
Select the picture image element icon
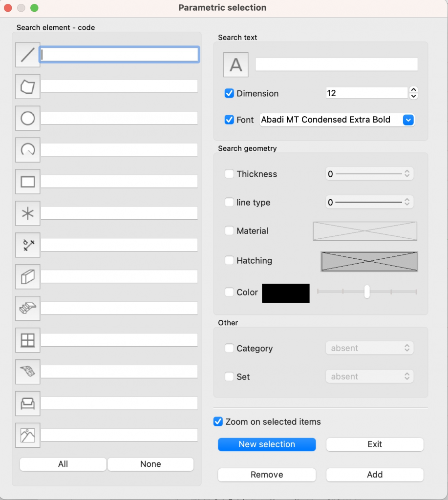click(x=28, y=435)
